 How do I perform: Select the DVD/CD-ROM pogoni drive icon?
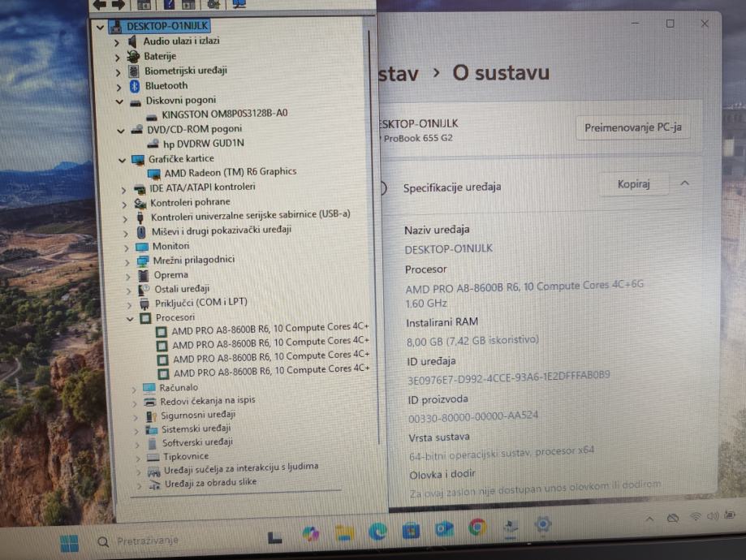pyautogui.click(x=137, y=129)
